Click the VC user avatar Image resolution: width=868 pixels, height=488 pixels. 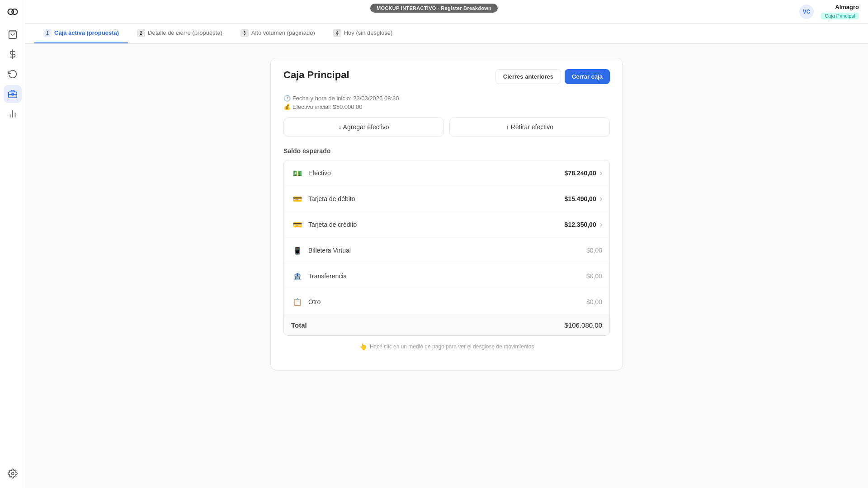807,12
